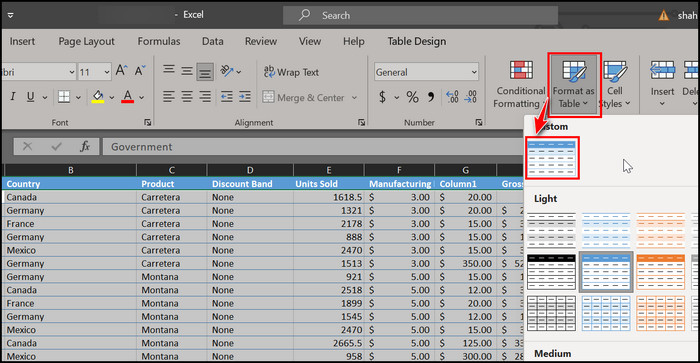Open Font dialog launcher
Viewport: 700px width, 363px height.
pos(147,122)
